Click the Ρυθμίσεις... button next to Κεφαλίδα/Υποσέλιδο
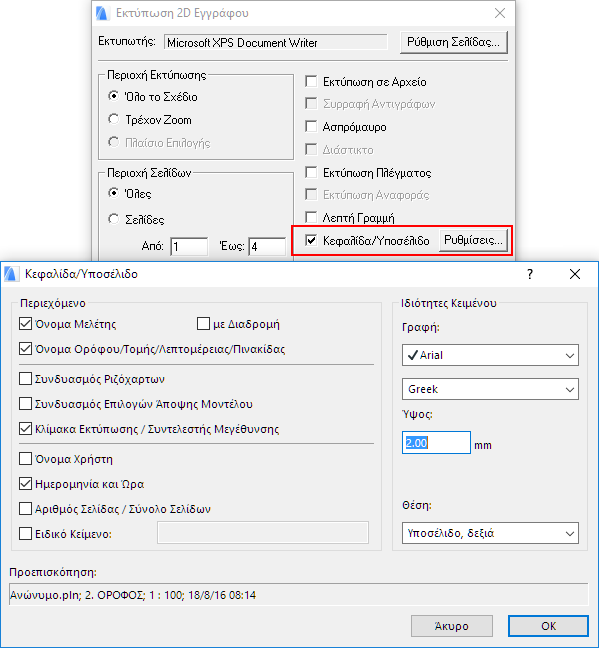The image size is (599, 648). (473, 240)
